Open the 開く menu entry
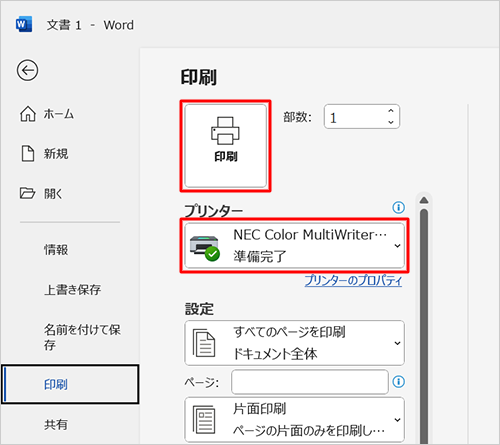 41,193
